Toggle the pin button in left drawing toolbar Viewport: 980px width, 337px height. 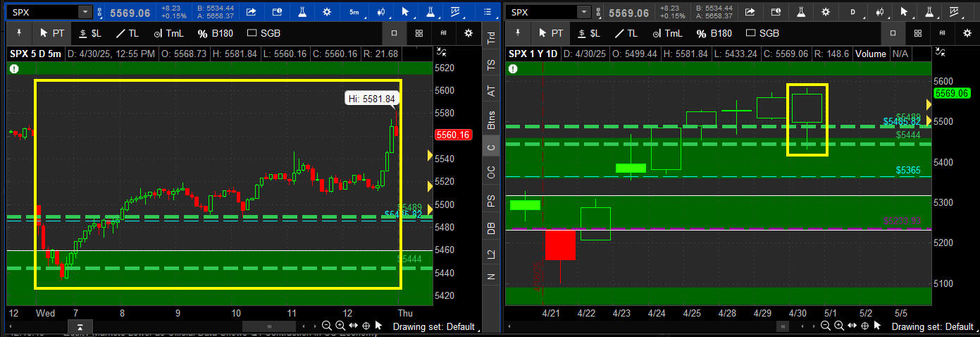click(x=19, y=33)
